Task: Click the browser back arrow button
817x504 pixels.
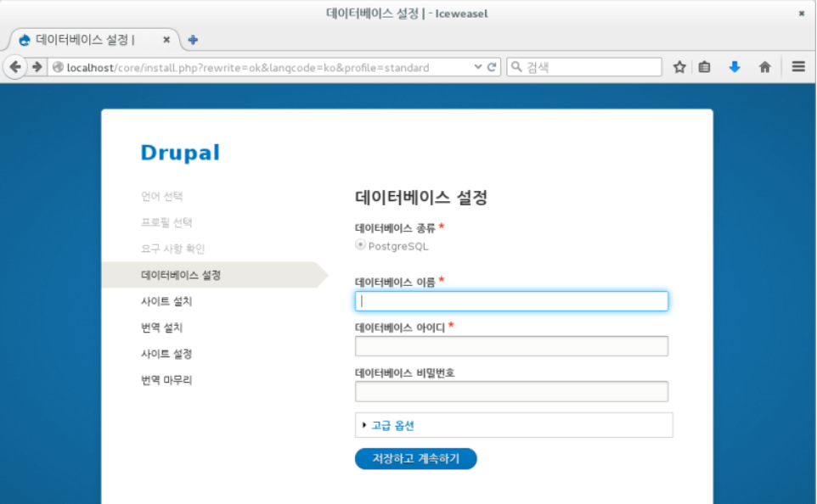Action: point(15,67)
